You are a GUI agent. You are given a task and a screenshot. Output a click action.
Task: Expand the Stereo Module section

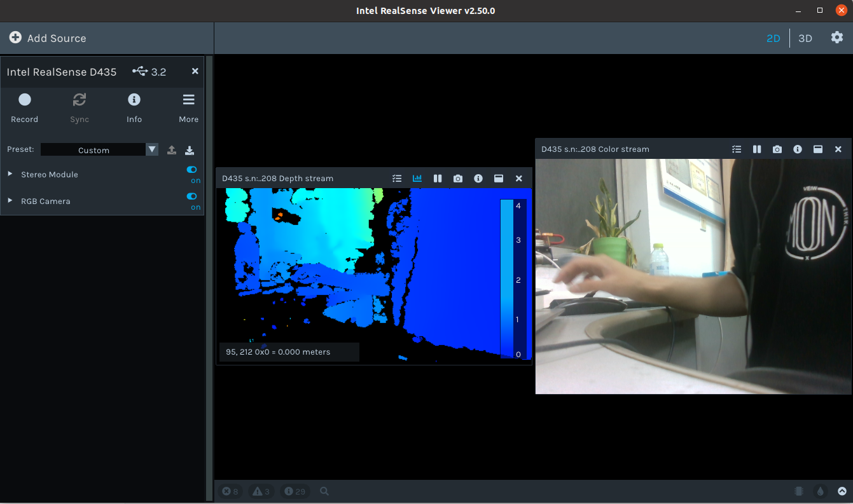click(x=10, y=174)
